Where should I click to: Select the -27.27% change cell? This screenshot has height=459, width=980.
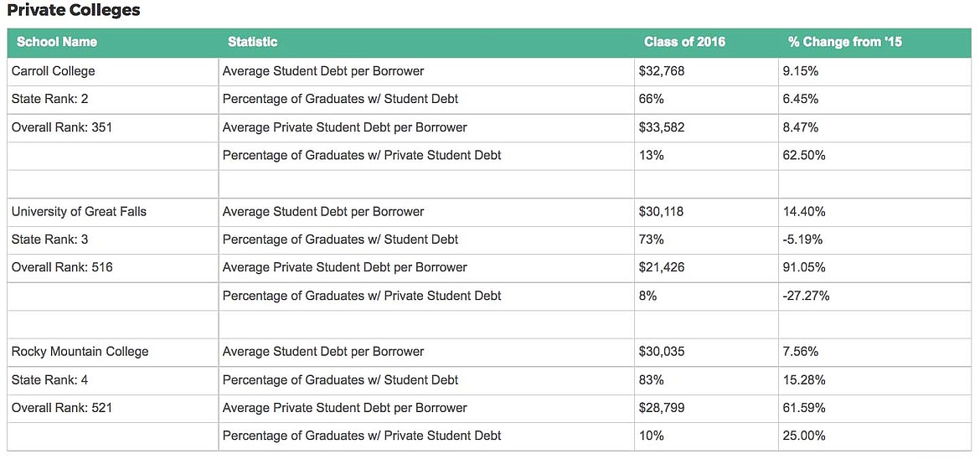point(806,296)
